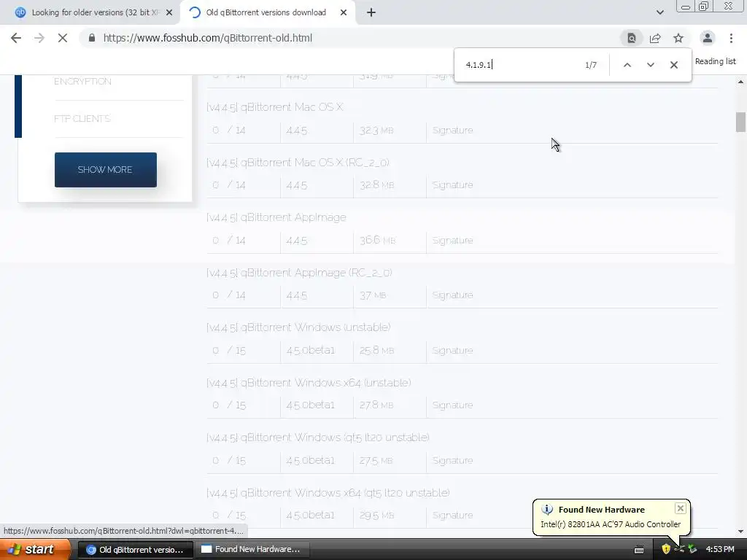Viewport: 747px width, 560px height.
Task: Download qBittorrent Mac OS X v4.4.5
Action: pyautogui.click(x=275, y=107)
